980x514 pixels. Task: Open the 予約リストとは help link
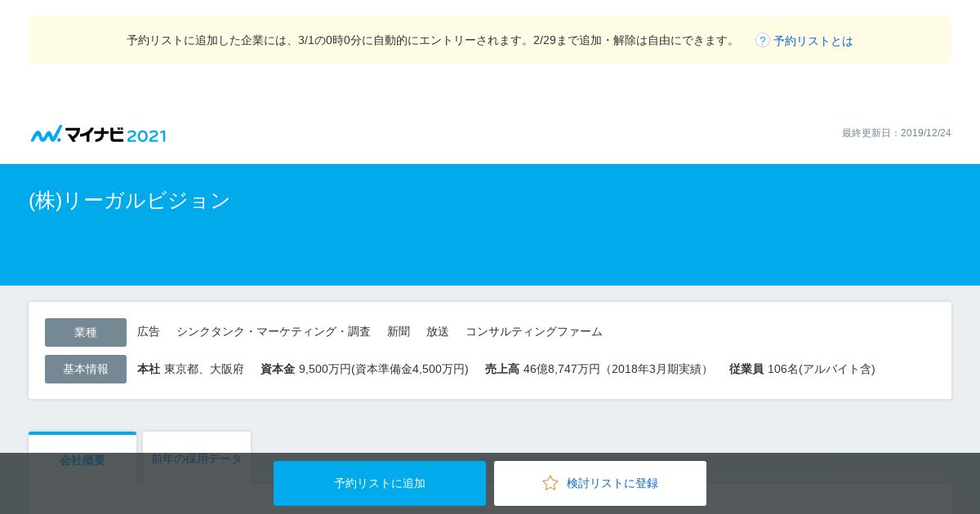[x=813, y=41]
